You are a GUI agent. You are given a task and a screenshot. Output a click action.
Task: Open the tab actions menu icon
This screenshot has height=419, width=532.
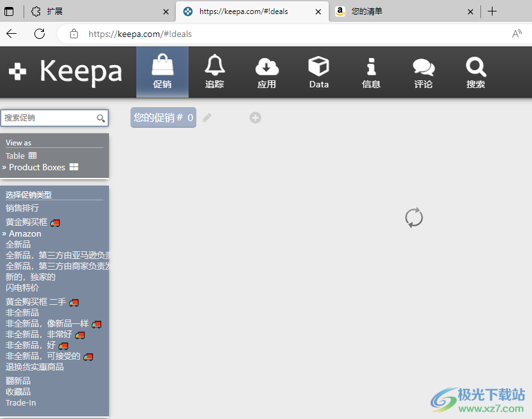coord(9,11)
